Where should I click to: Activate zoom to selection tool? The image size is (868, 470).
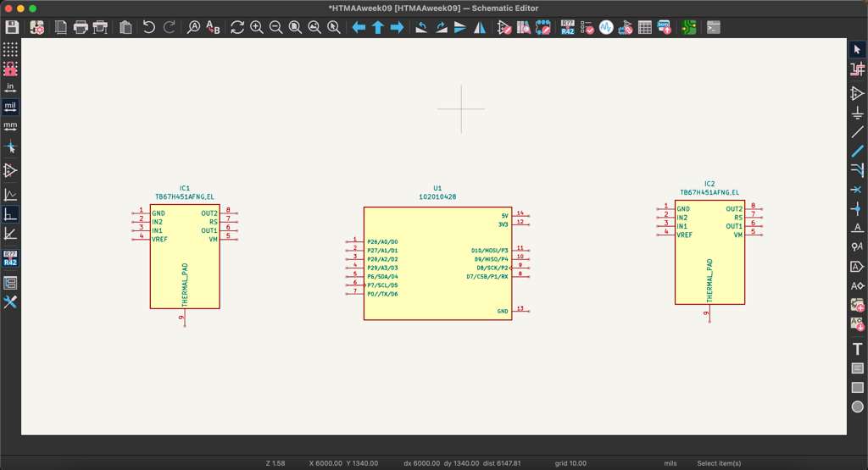[334, 27]
